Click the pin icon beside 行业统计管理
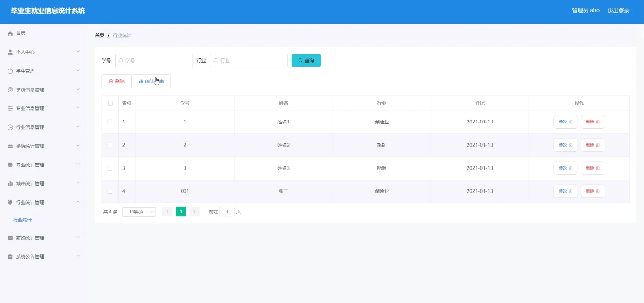Screen dimensions: 644x303 pyautogui.click(x=10, y=203)
